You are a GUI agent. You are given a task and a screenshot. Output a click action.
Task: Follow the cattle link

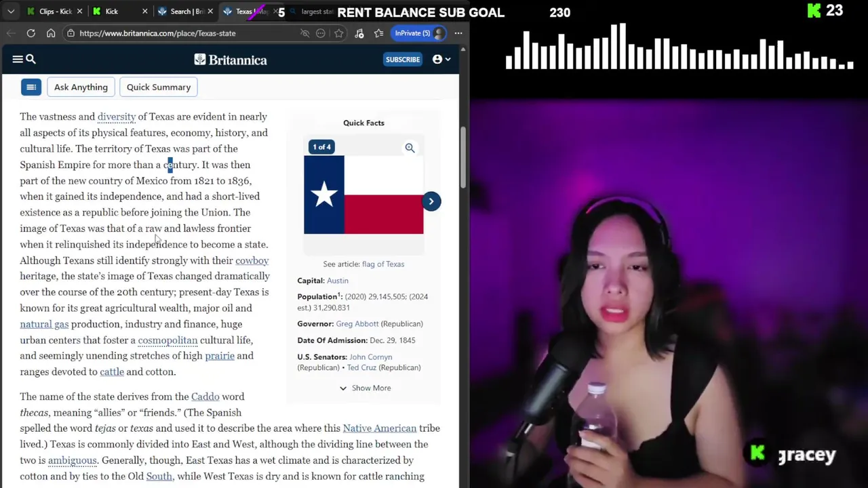point(112,372)
